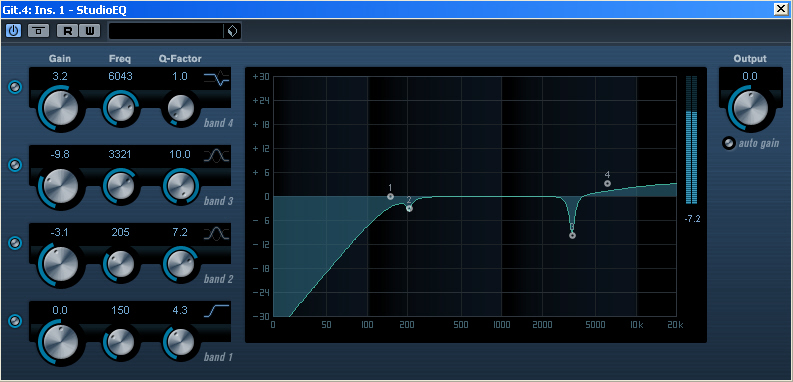Toggle band 3 enable button
793x382 pixels.
[16, 165]
